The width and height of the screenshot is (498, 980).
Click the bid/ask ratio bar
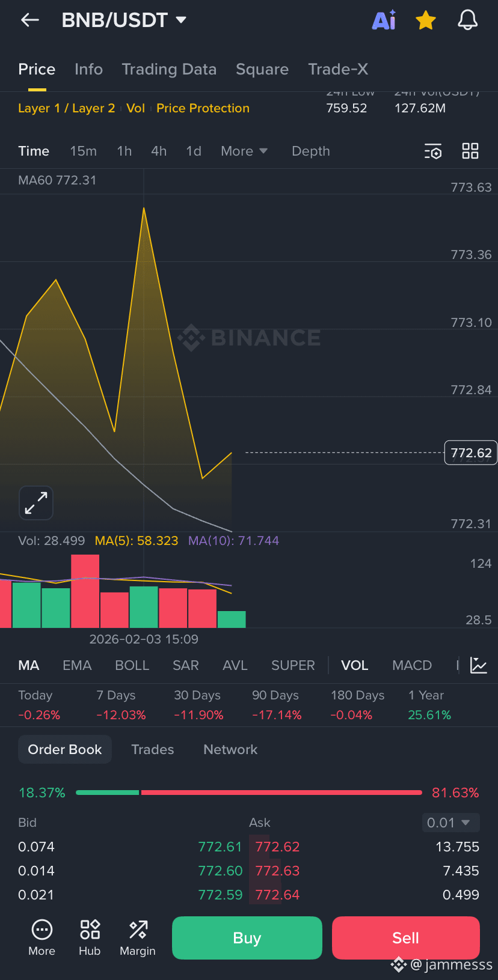pyautogui.click(x=249, y=793)
